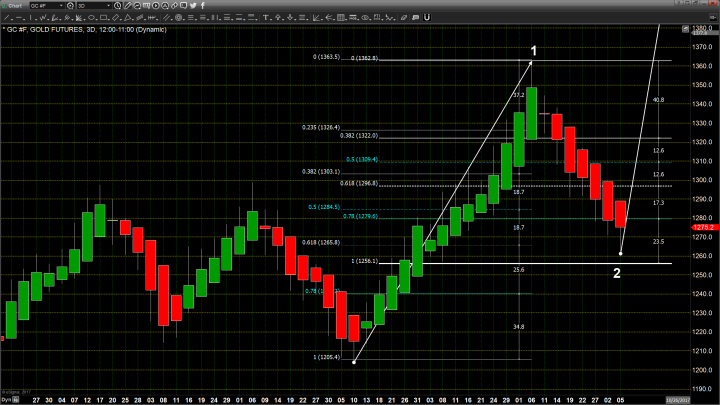
Task: Select the ellipse drawing tool
Action: pos(91,17)
